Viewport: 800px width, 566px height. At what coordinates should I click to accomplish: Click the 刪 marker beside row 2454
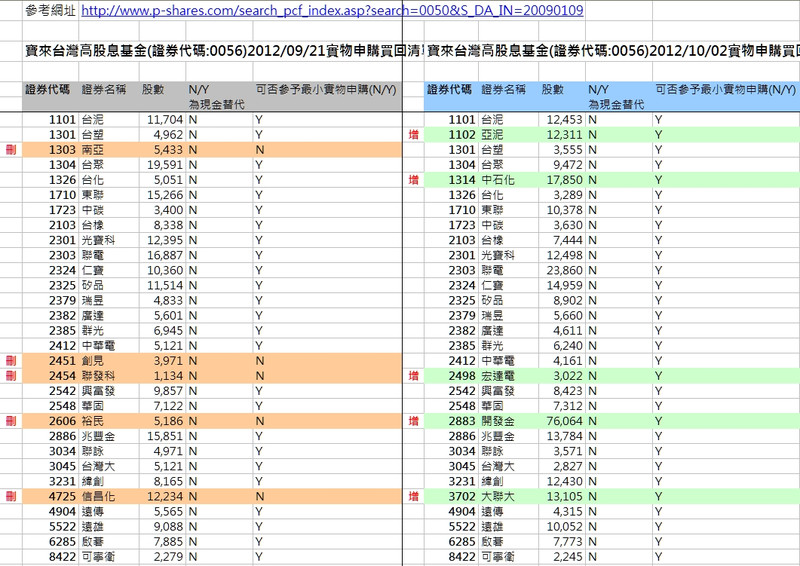pos(11,376)
